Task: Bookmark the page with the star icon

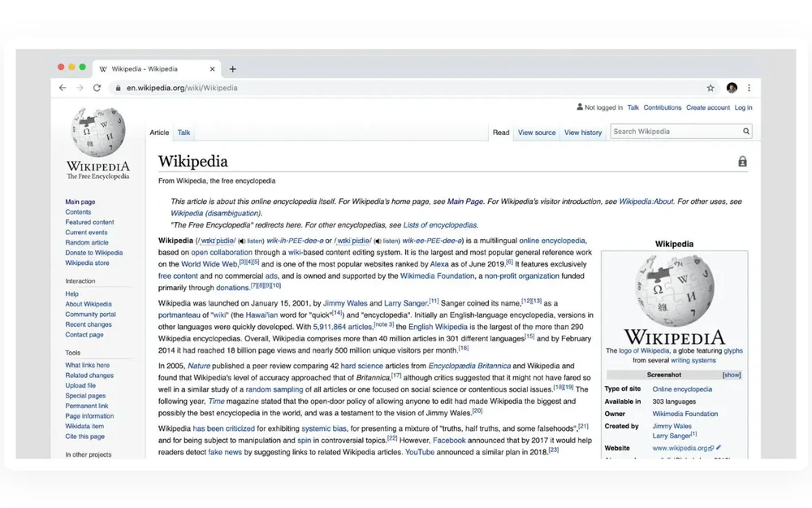Action: pos(710,88)
